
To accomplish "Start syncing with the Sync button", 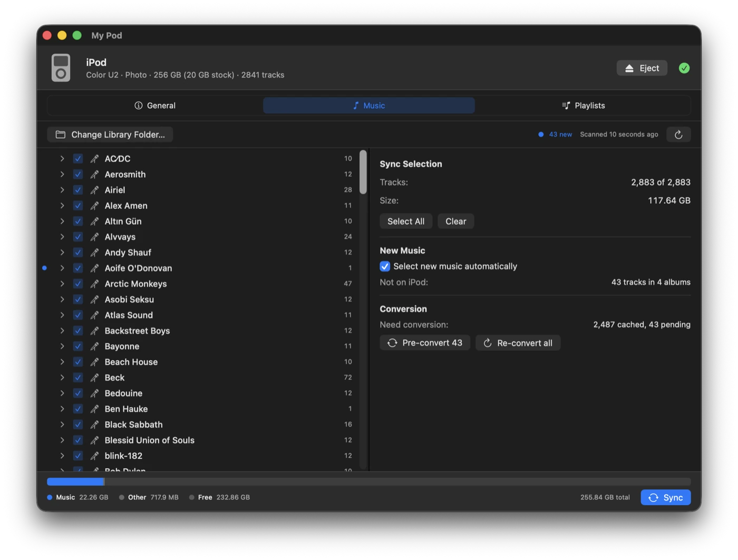I will pos(666,497).
